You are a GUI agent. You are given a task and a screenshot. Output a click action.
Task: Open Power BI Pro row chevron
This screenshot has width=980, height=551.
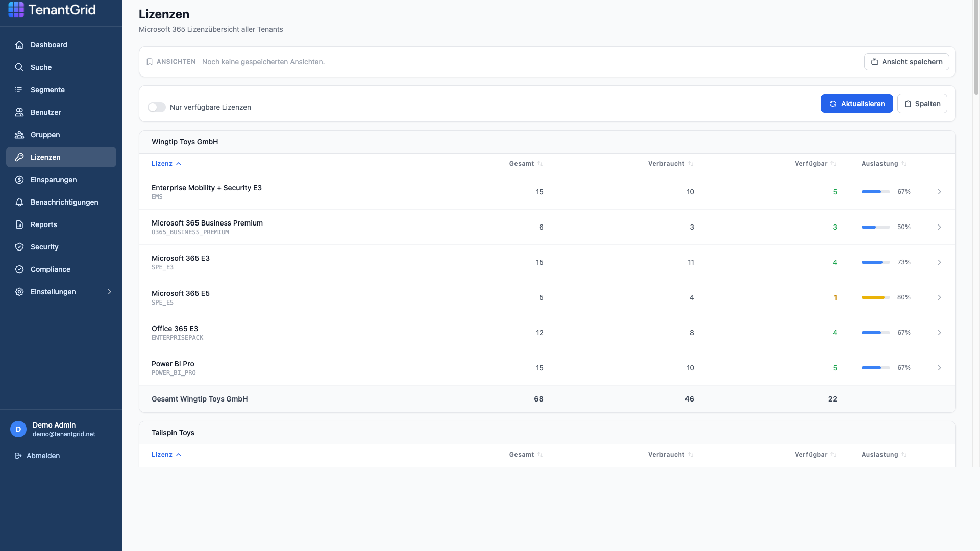939,368
